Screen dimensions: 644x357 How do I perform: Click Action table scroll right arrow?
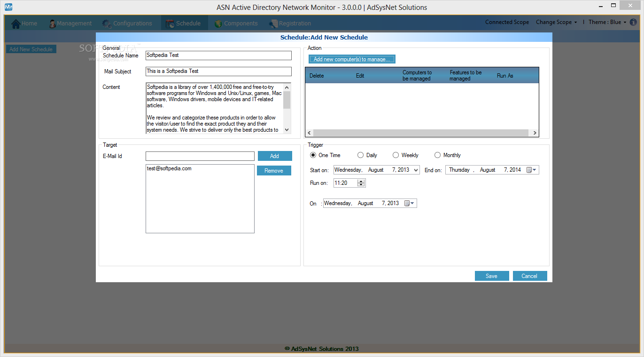pyautogui.click(x=535, y=133)
